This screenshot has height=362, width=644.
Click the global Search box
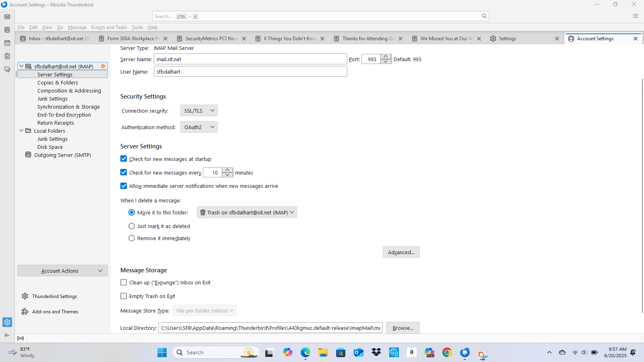(320, 16)
